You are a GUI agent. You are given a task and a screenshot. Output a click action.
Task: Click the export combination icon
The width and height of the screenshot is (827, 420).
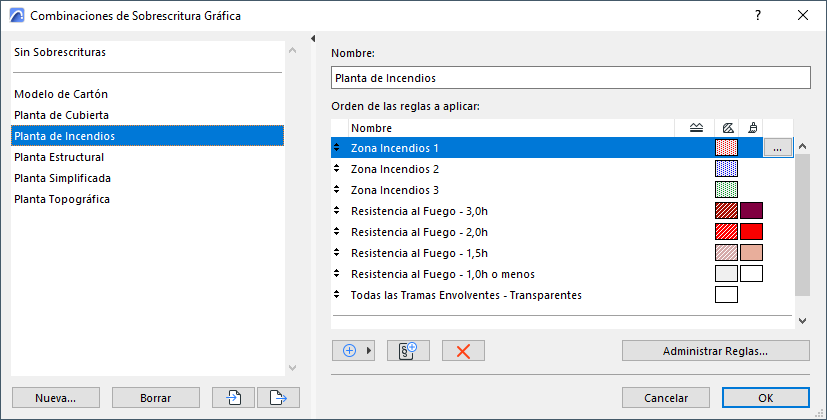pyautogui.click(x=278, y=397)
